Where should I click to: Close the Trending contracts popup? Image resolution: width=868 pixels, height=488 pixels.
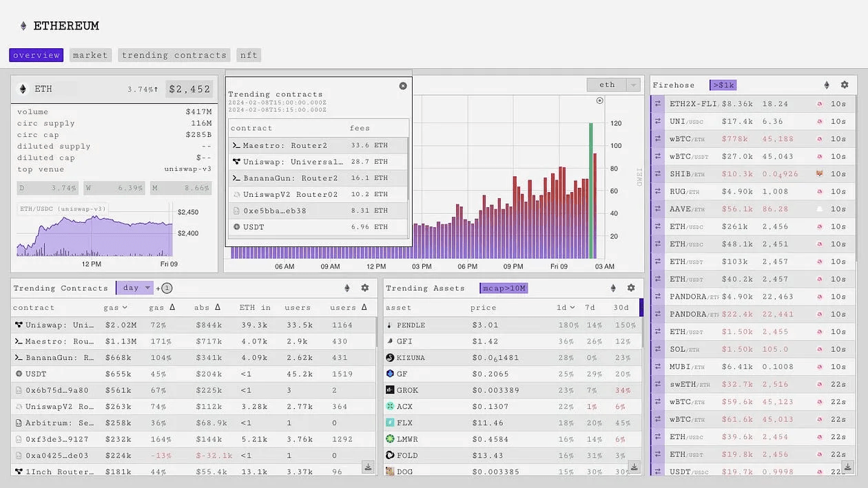403,86
